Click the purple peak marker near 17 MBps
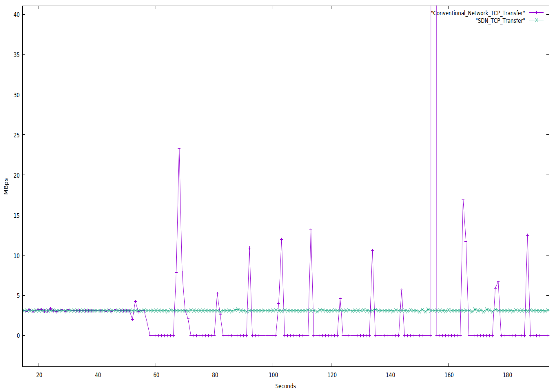This screenshot has width=552, height=392. point(463,200)
